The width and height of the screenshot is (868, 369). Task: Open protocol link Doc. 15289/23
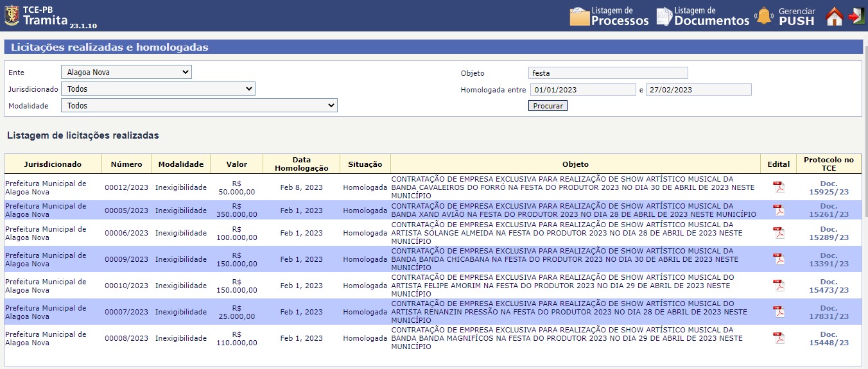[829, 233]
